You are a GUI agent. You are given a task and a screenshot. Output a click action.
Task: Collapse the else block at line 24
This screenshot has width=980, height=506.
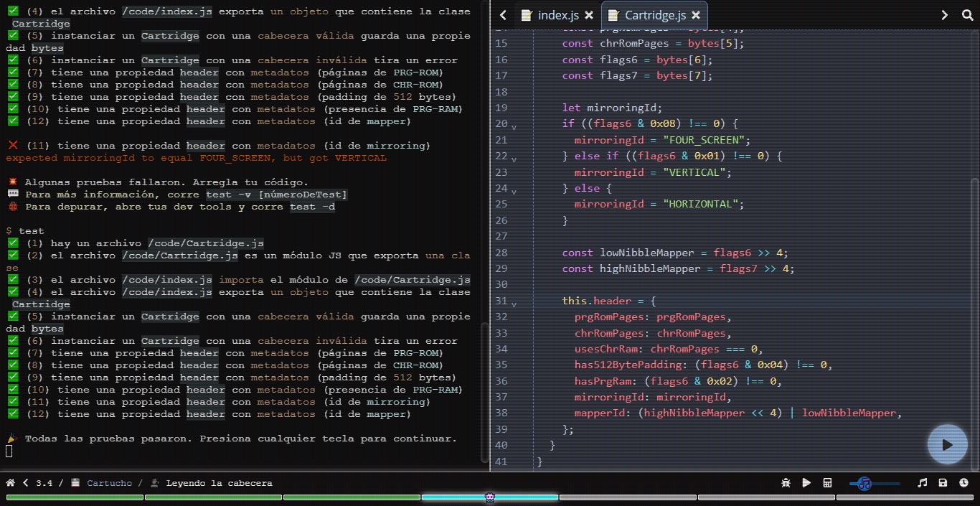coord(514,191)
